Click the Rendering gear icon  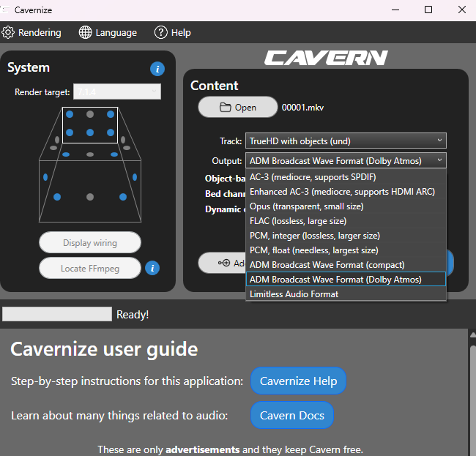8,32
